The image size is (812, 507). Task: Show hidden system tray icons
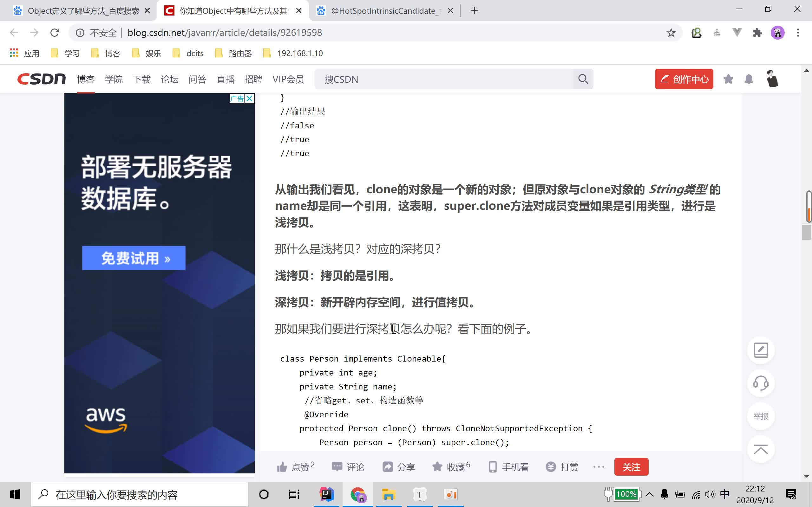coord(650,494)
